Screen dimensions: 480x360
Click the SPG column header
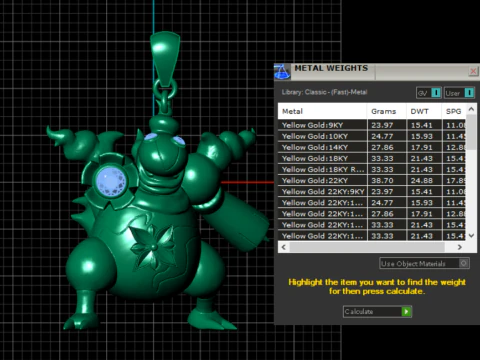click(454, 111)
